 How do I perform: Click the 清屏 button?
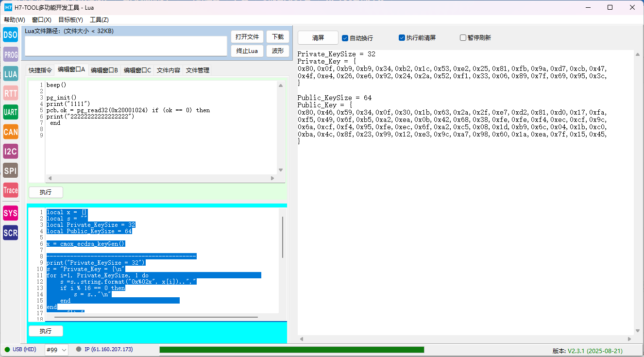click(318, 38)
